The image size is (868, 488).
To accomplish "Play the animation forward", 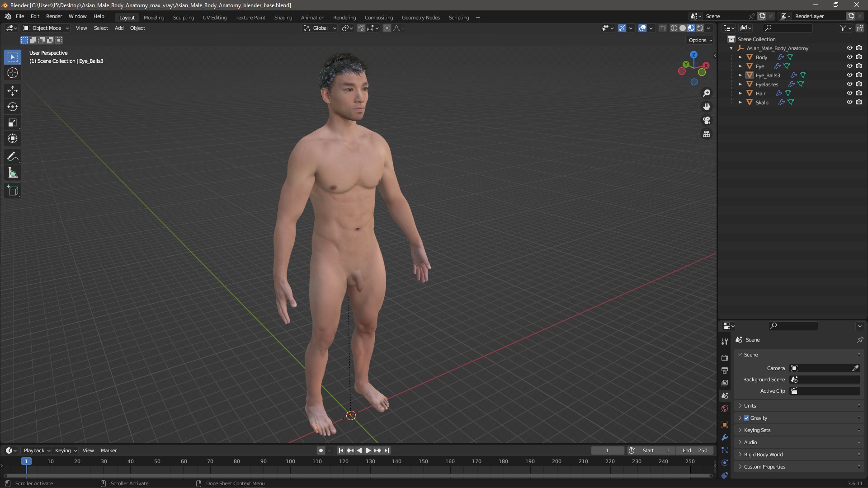I will (368, 450).
